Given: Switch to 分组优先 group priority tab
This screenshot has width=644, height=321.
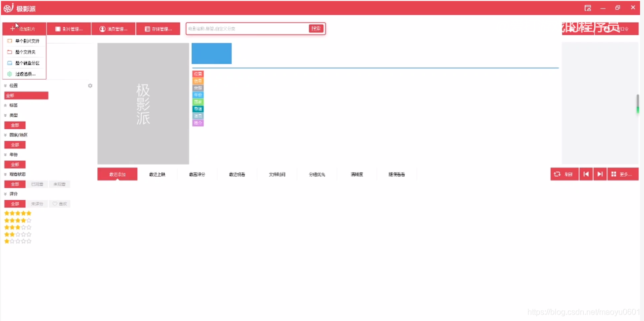Looking at the screenshot, I should point(317,174).
